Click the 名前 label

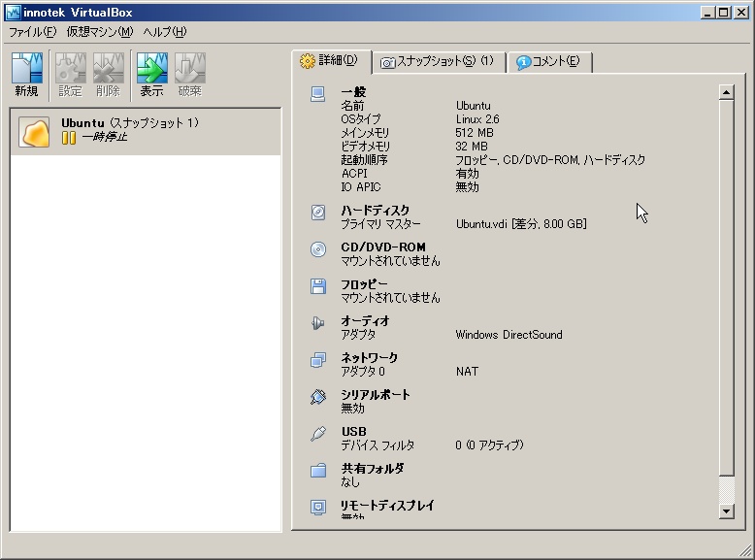point(352,106)
